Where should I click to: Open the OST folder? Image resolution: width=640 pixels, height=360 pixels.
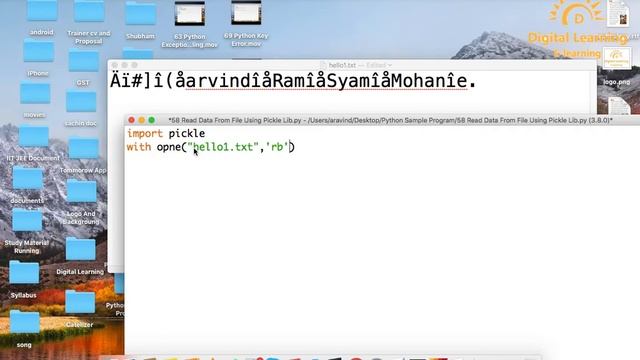click(83, 61)
